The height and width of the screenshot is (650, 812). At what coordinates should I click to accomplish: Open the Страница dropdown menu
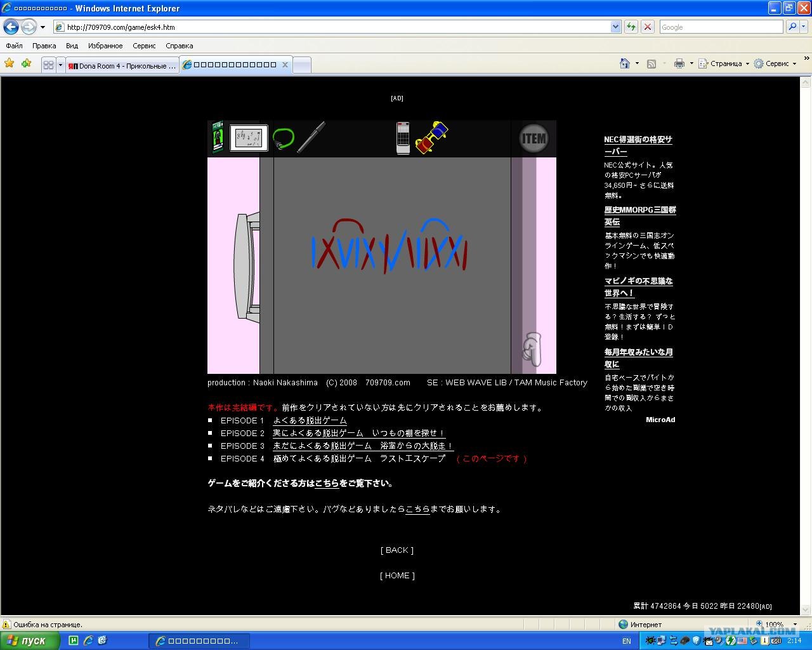[x=724, y=63]
